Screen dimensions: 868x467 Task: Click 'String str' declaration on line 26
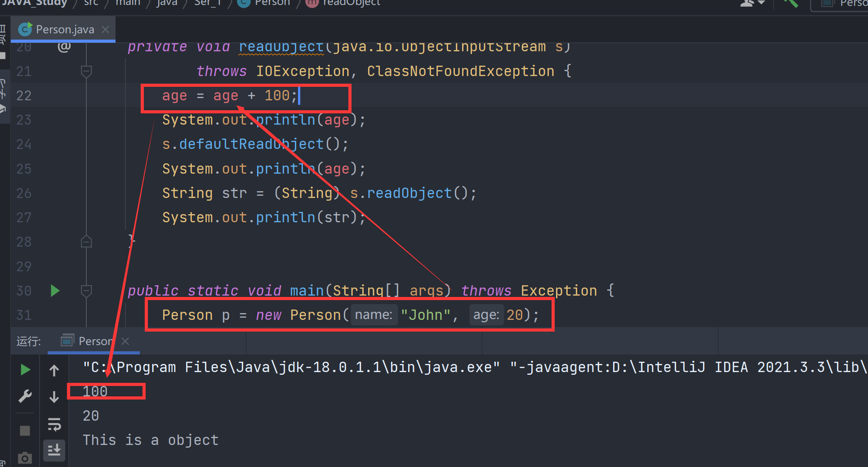pos(205,193)
